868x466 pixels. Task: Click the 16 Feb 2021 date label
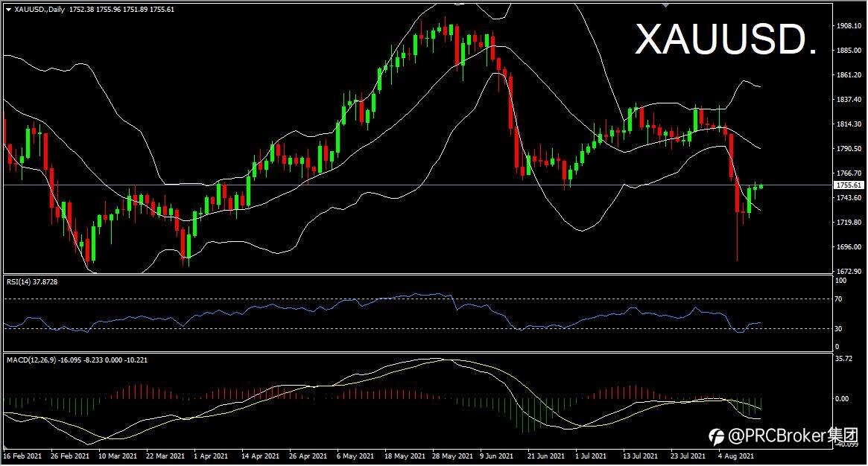point(22,456)
